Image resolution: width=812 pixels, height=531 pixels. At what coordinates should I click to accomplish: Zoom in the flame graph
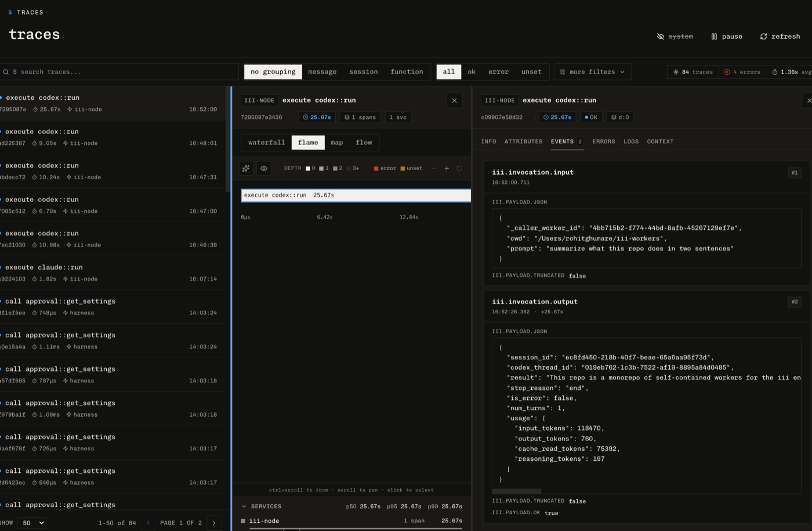[447, 168]
